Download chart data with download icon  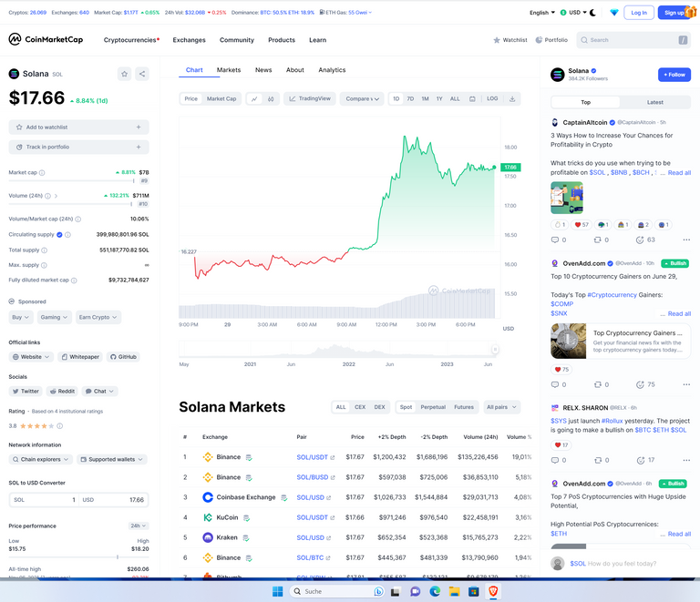coord(512,99)
